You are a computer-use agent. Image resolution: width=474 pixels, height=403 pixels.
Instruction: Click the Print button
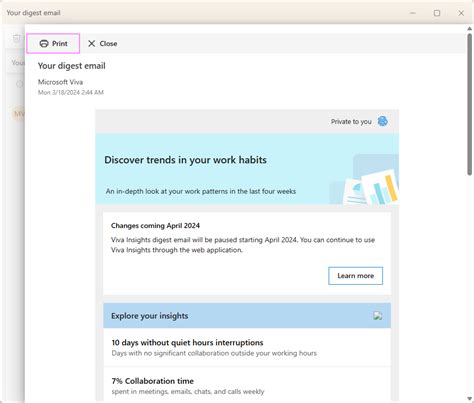(x=53, y=43)
